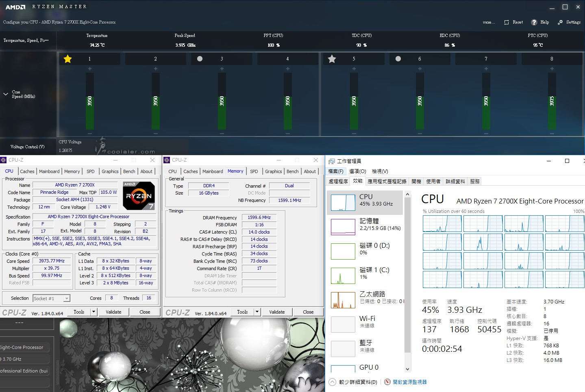This screenshot has width=585, height=392.
Task: Click first logical CPU utilization graph
Action: tap(442, 224)
